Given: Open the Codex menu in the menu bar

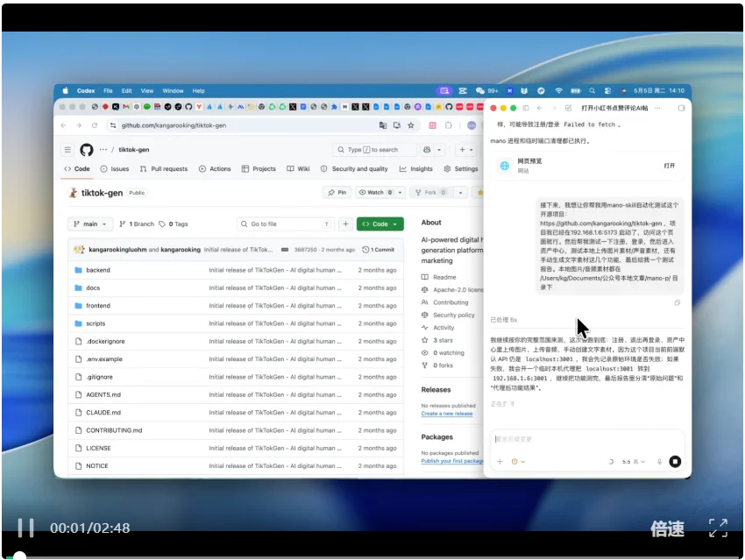Looking at the screenshot, I should coord(86,91).
